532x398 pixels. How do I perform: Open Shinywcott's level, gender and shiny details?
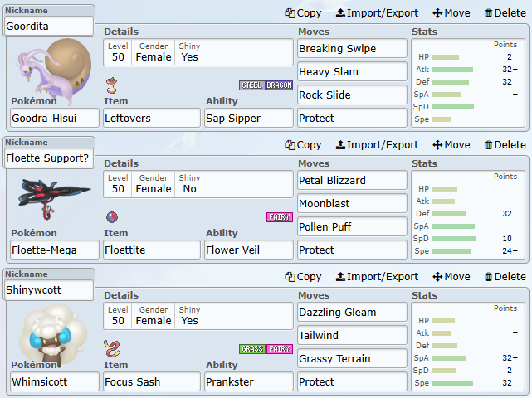(198, 316)
